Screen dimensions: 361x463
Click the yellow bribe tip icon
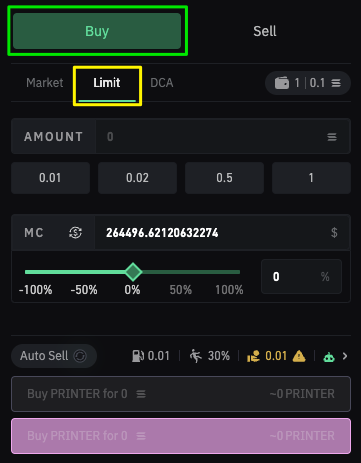pyautogui.click(x=253, y=356)
